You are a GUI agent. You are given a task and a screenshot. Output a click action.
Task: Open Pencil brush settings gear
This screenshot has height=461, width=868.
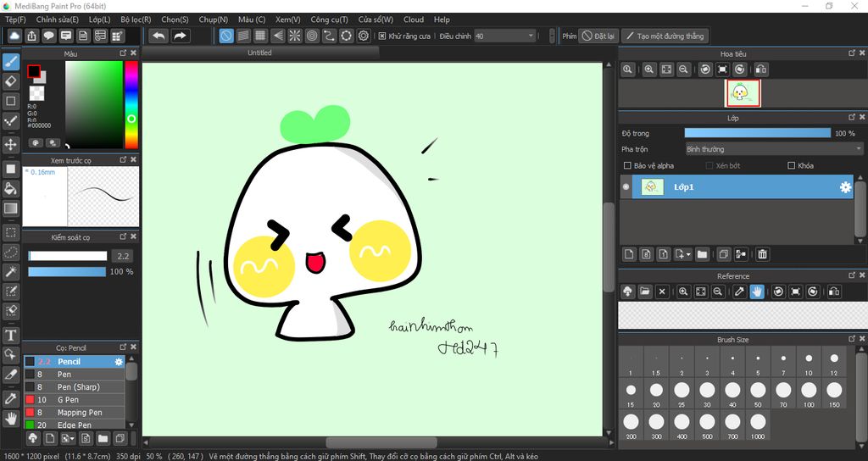[119, 361]
